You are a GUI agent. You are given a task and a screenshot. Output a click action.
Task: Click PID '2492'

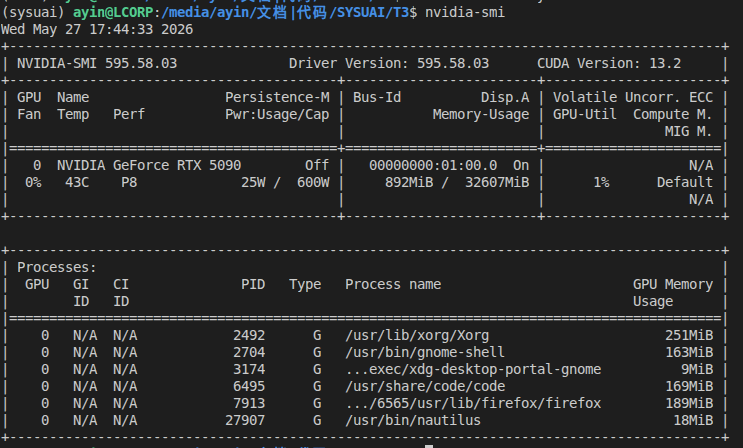point(249,336)
